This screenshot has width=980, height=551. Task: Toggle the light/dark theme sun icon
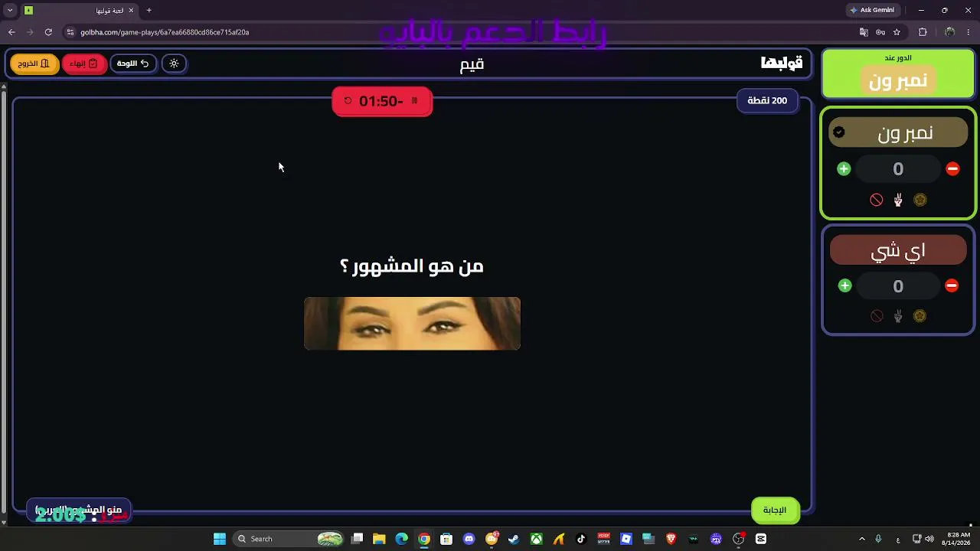click(174, 64)
